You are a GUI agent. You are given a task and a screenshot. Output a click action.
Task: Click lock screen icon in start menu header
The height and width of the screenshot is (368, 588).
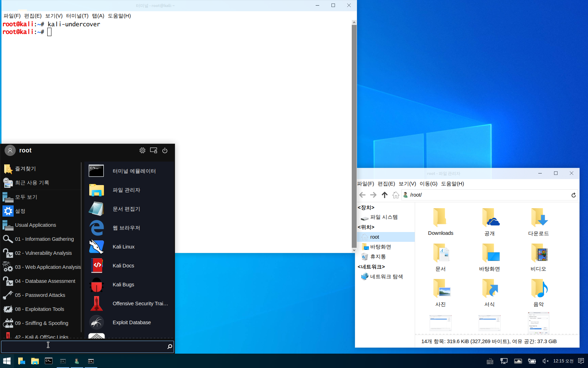click(x=154, y=150)
